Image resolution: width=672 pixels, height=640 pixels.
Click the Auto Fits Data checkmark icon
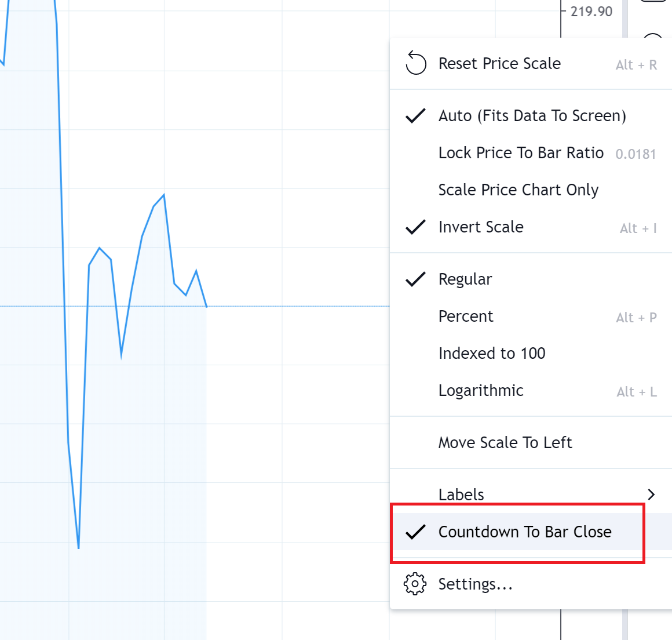click(x=415, y=116)
